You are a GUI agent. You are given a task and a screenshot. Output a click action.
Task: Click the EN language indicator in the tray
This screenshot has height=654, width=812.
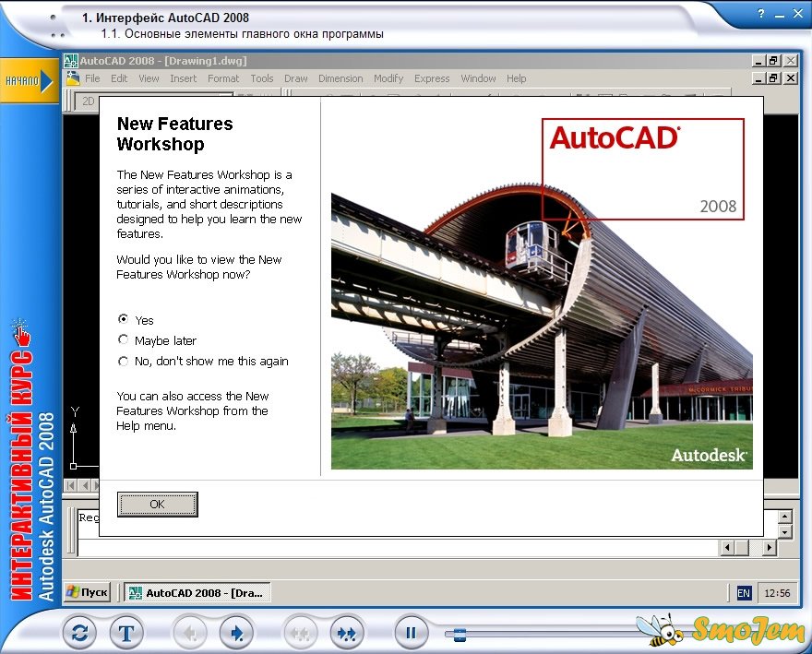[744, 593]
